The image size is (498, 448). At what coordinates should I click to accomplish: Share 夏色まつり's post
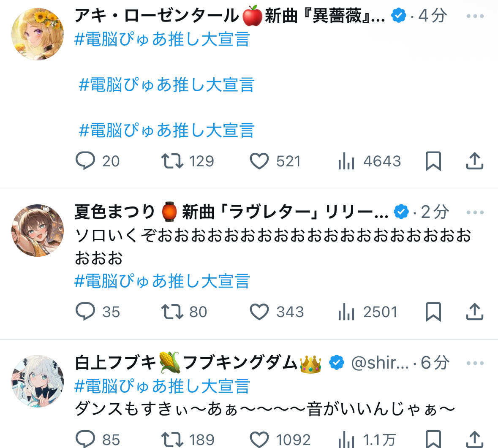[474, 312]
